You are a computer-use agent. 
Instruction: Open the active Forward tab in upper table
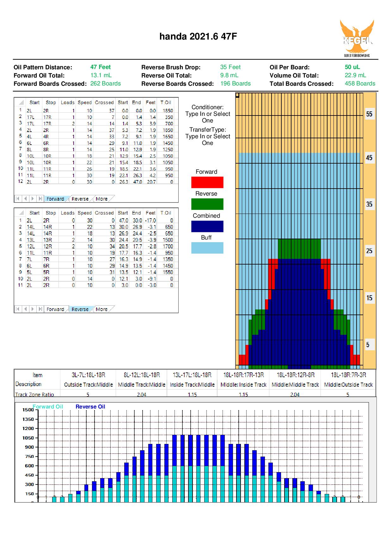coord(55,199)
